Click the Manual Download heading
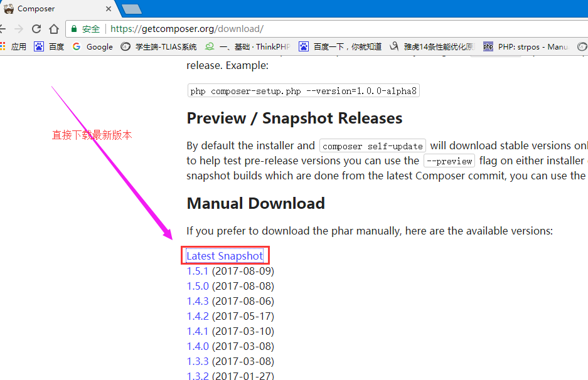The image size is (588, 380). click(x=256, y=204)
